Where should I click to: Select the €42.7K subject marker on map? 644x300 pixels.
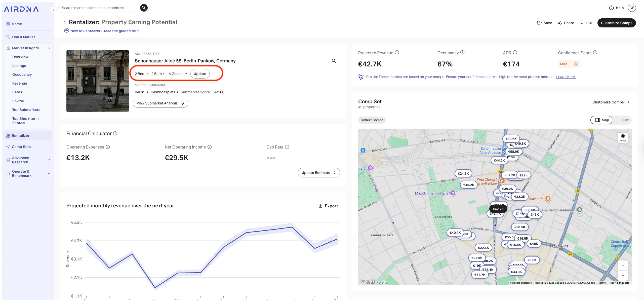[x=498, y=209]
